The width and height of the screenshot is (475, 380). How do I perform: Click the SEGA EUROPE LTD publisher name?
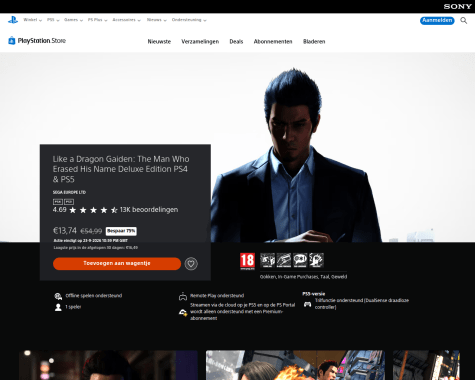[69, 192]
